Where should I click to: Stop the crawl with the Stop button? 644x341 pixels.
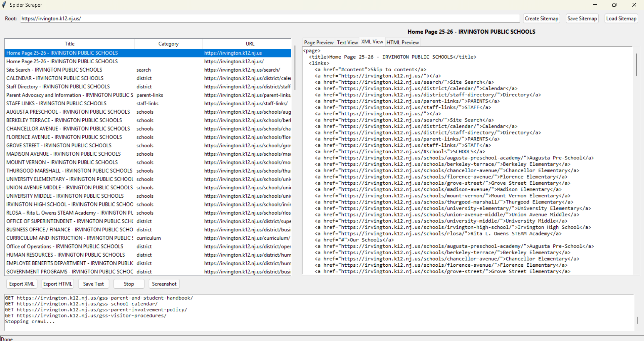[129, 284]
